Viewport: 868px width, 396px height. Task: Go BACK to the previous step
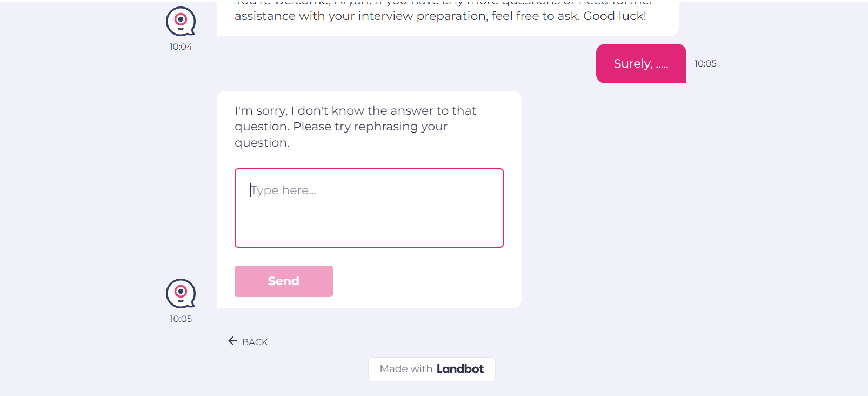248,341
